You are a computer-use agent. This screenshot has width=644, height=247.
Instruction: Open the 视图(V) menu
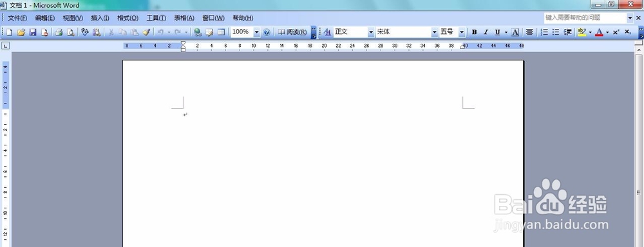pos(73,18)
